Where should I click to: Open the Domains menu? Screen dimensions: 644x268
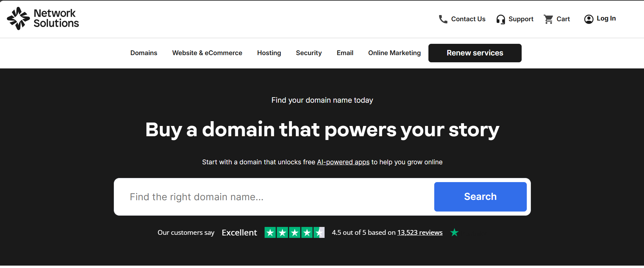click(144, 53)
